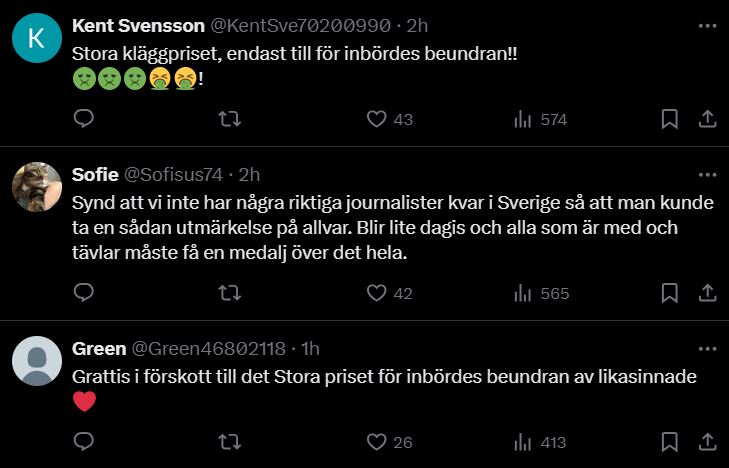Reply to Kent Svensson's tweet
Image resolution: width=729 pixels, height=468 pixels.
pos(84,119)
